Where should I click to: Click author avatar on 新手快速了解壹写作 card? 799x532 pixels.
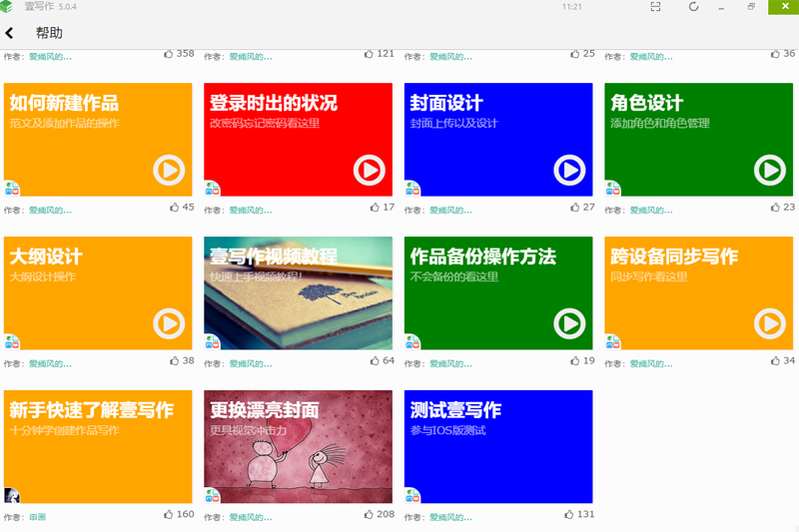pos(12,495)
